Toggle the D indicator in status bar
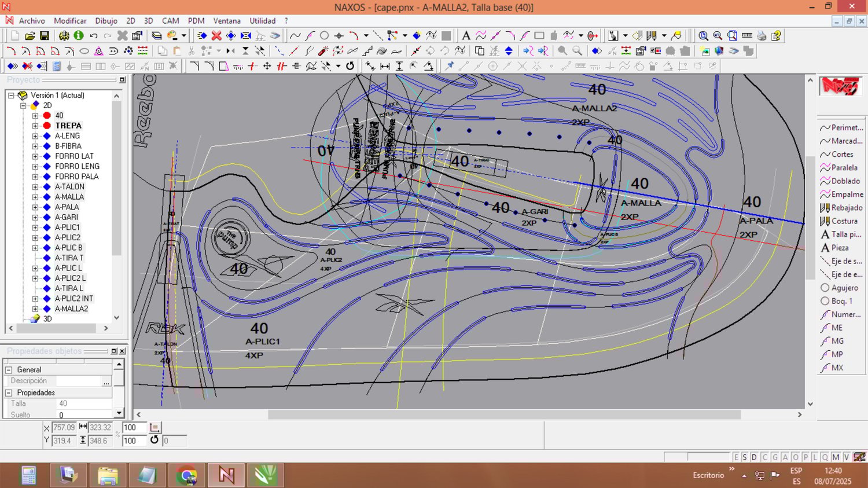 [754, 457]
